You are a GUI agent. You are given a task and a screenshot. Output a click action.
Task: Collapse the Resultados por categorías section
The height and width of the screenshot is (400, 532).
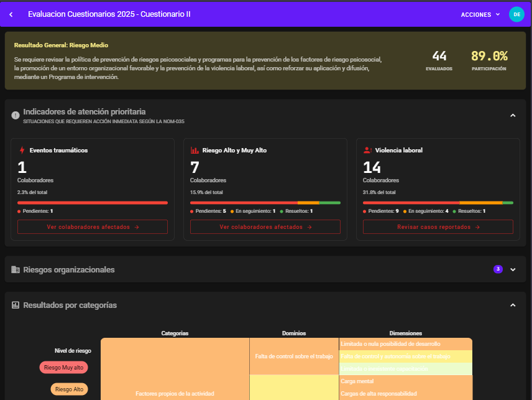tap(513, 305)
